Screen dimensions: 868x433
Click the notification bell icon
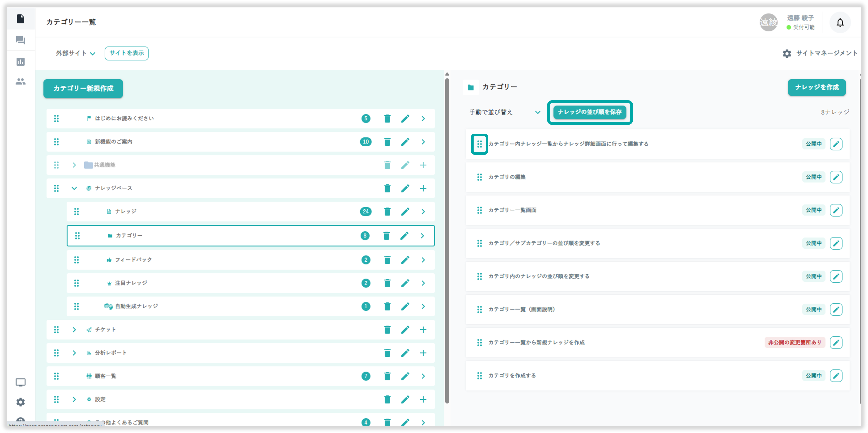pyautogui.click(x=840, y=22)
